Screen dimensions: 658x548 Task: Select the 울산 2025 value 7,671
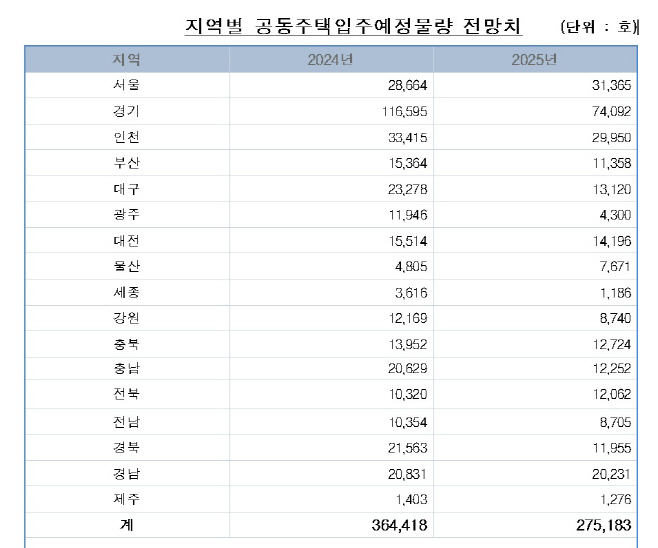point(615,266)
